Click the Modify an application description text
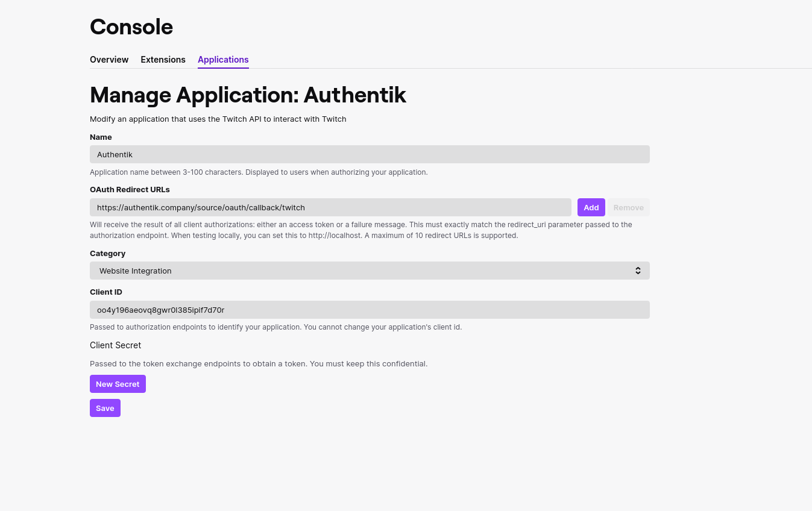This screenshot has height=511, width=812. click(218, 119)
